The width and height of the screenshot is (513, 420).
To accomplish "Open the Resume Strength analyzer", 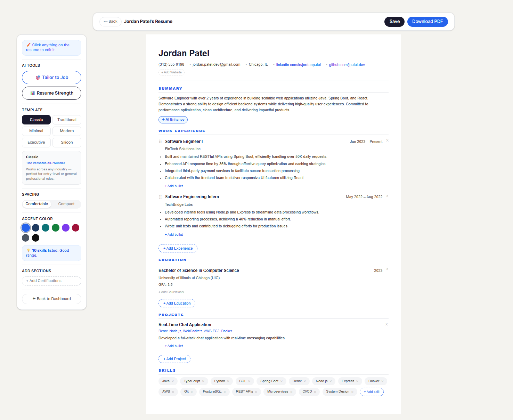I will point(51,93).
